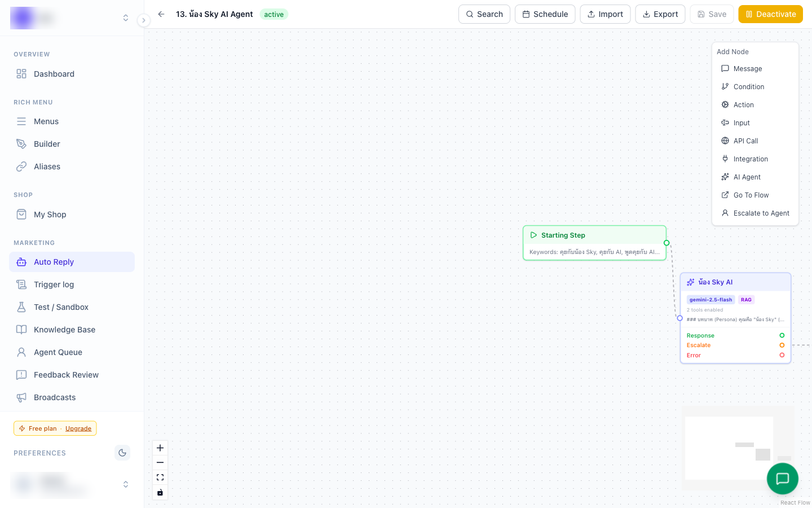Click the gemini-2.5-flash model tag
This screenshot has width=812, height=508.
710,300
